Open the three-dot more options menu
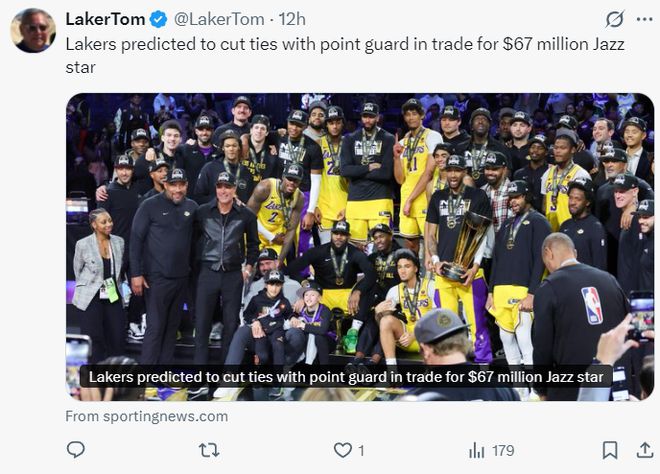This screenshot has width=660, height=474. [642, 19]
